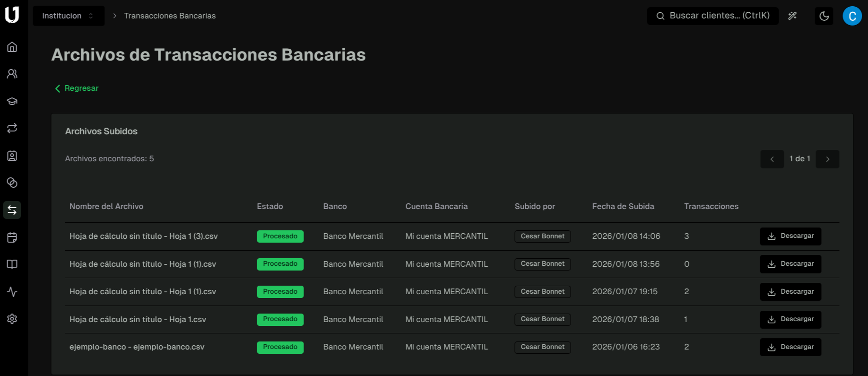This screenshot has width=868, height=376.
Task: Open the home icon in sidebar
Action: [12, 47]
